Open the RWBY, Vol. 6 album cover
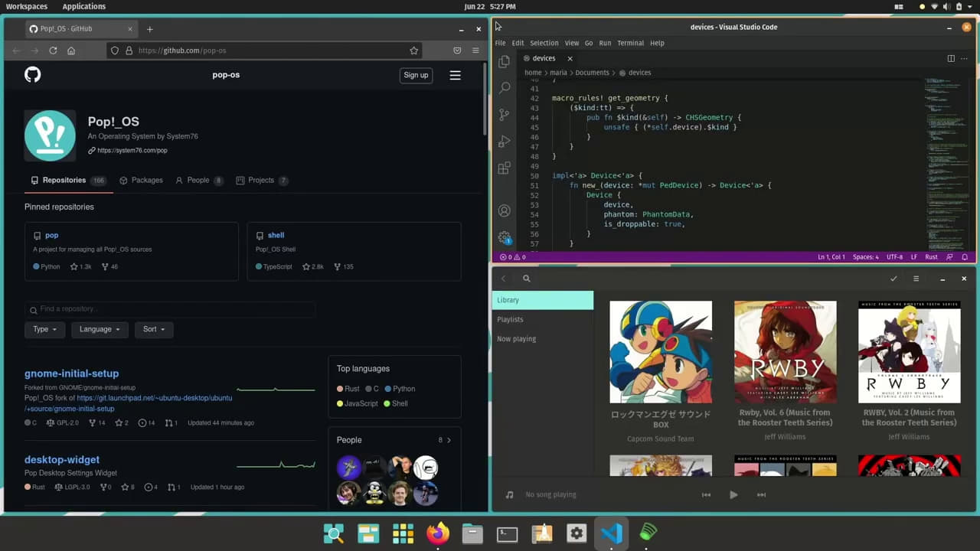This screenshot has width=980, height=551. click(x=785, y=352)
